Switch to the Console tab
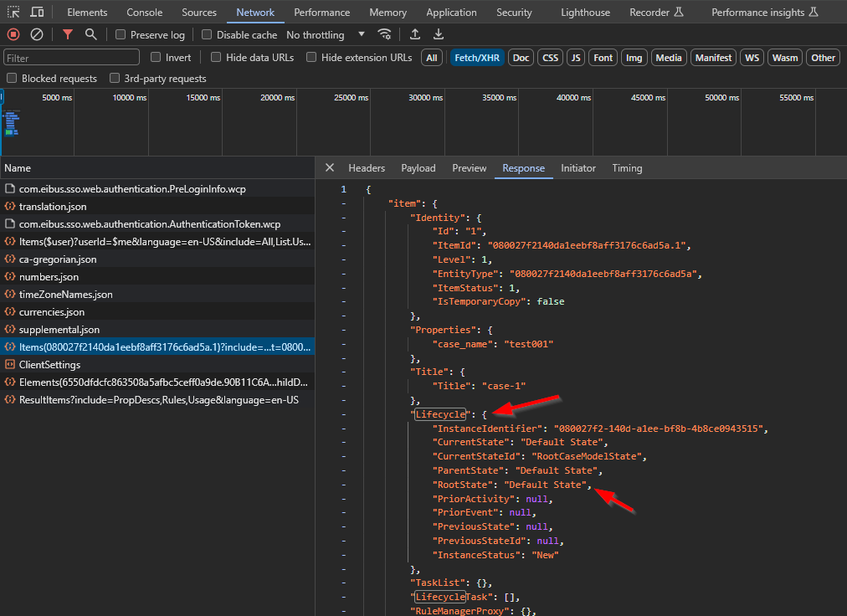847x616 pixels. (145, 13)
